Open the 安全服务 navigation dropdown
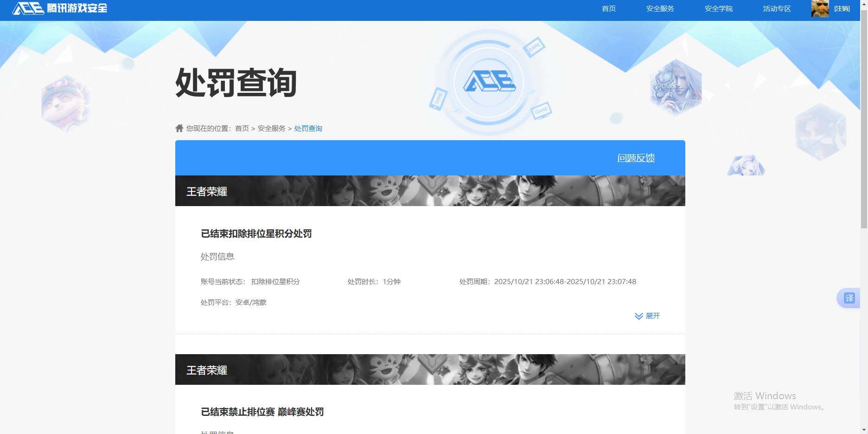 (660, 8)
